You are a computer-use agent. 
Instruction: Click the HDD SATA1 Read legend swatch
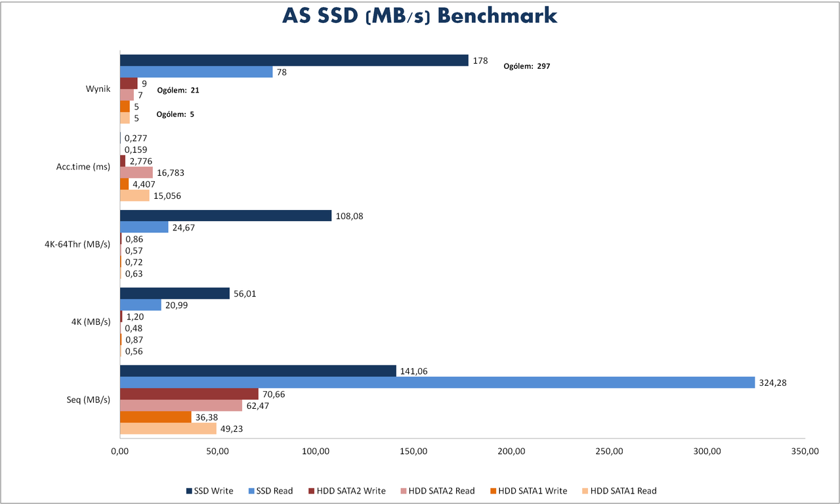click(x=585, y=491)
